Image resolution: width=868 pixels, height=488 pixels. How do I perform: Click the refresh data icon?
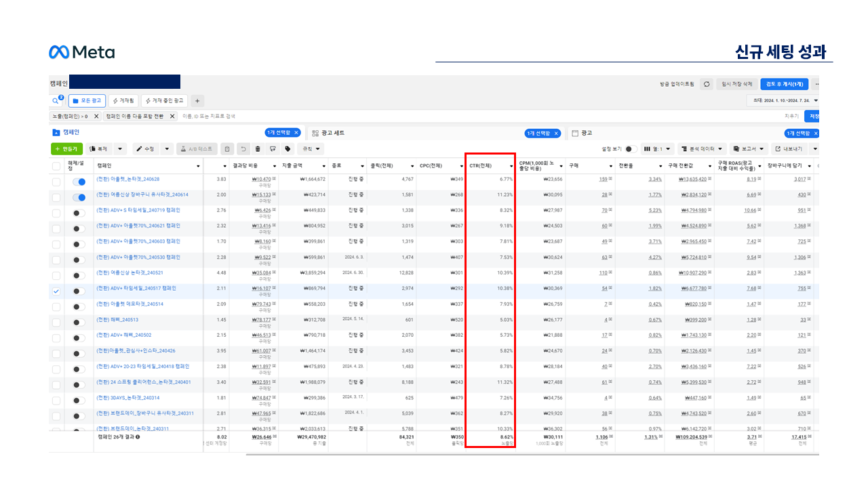pyautogui.click(x=706, y=84)
